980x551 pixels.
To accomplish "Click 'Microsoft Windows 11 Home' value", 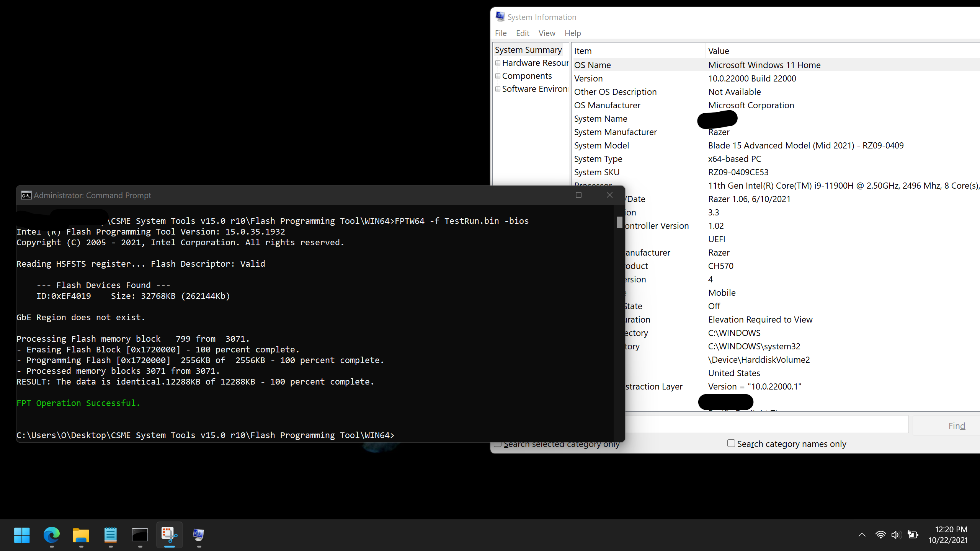I will click(764, 65).
